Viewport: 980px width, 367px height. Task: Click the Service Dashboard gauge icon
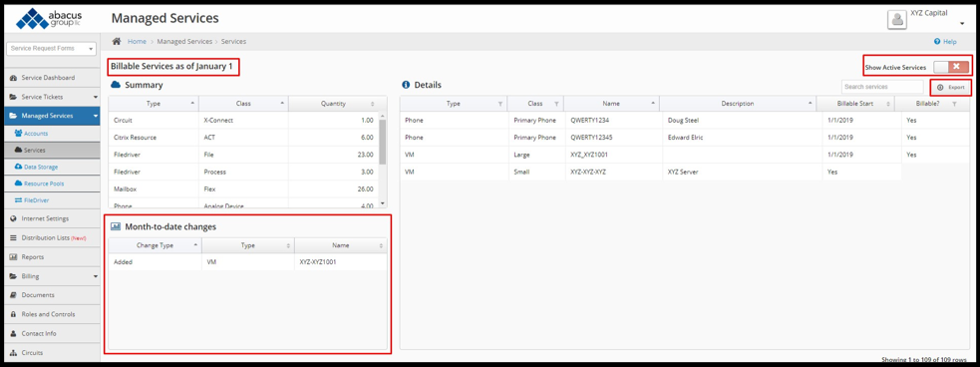tap(13, 78)
